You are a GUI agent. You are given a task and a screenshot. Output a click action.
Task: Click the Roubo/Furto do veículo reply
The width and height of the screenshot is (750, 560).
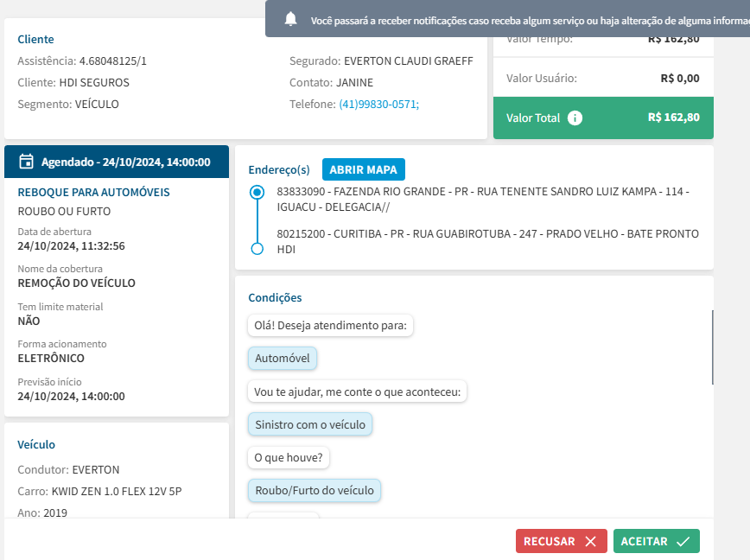tap(315, 491)
